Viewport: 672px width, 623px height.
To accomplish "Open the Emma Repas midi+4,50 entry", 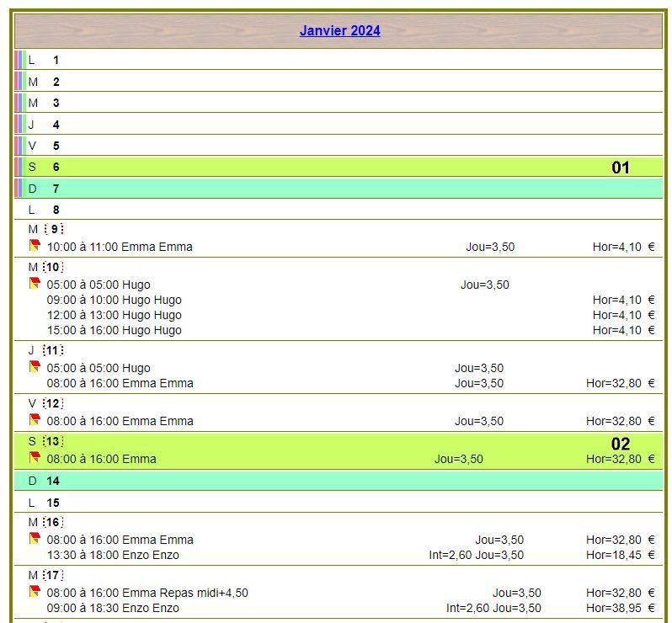I will 147,593.
